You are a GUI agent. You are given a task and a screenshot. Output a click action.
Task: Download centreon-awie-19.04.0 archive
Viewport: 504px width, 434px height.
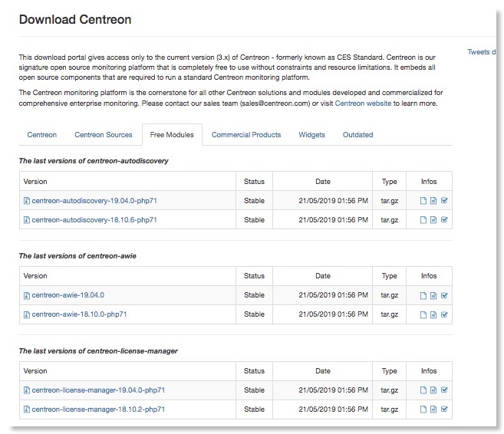68,295
